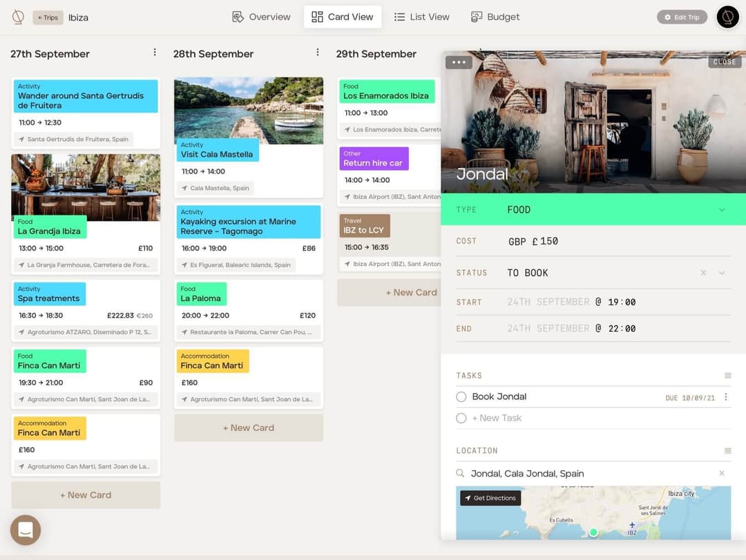
Task: Click the green map location marker
Action: click(593, 532)
